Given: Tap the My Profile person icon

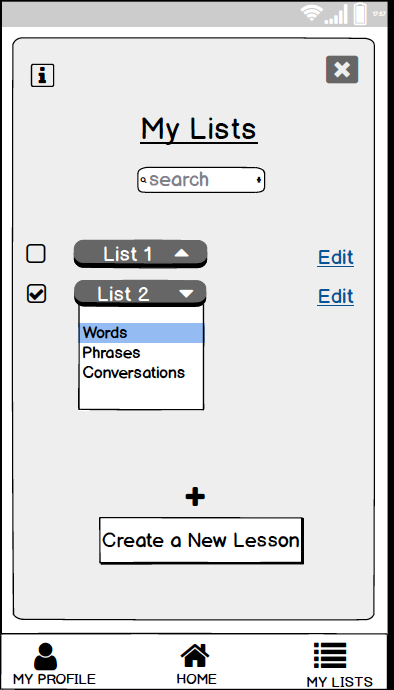Looking at the screenshot, I should [45, 656].
